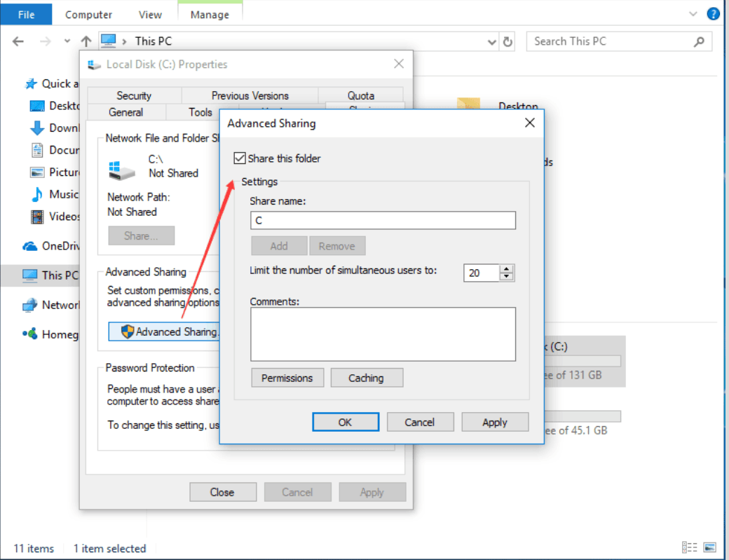
Task: Click the greyed Share... button
Action: click(x=142, y=235)
